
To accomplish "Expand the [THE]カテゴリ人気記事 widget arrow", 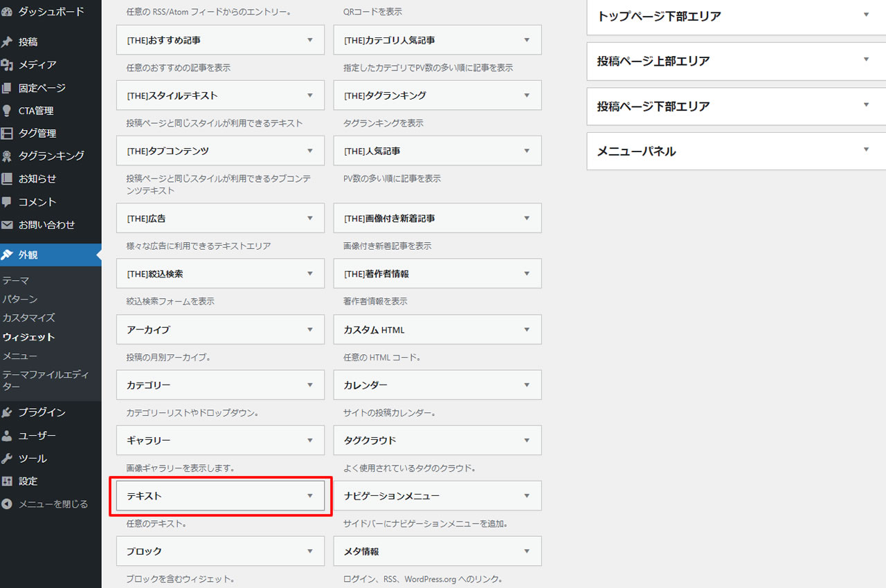I will (527, 40).
